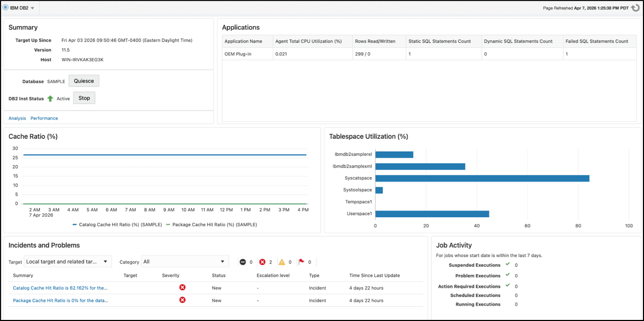Open the Target dropdown in Incidents
The image size is (644, 321).
[68, 261]
